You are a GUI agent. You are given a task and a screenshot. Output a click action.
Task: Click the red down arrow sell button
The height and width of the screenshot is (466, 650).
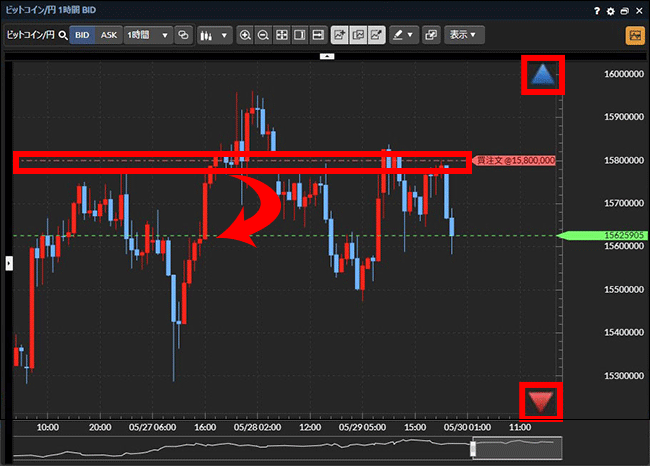tap(541, 401)
